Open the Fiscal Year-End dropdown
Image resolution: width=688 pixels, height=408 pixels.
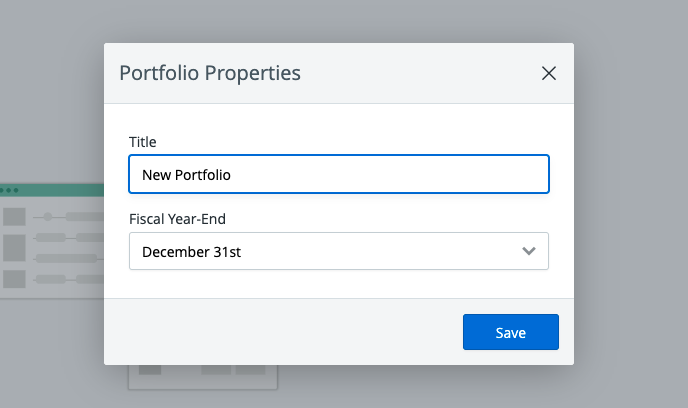click(x=338, y=252)
